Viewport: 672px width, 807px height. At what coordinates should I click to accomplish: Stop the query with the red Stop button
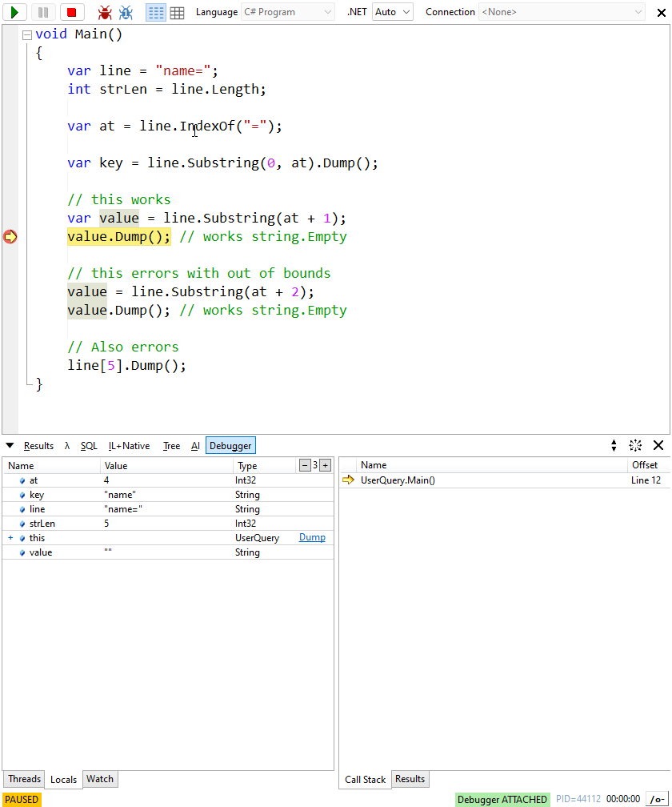tap(72, 12)
